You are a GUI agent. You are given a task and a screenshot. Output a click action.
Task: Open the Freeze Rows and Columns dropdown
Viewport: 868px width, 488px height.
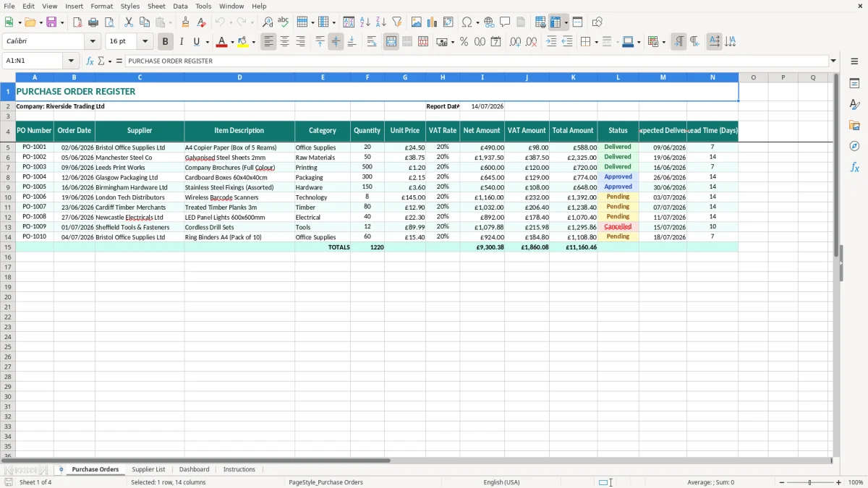click(566, 22)
